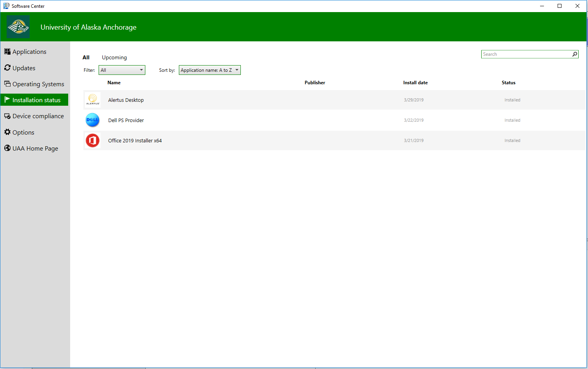Select Installation status in sidebar
Viewport: 588px width, 369px height.
tap(36, 100)
